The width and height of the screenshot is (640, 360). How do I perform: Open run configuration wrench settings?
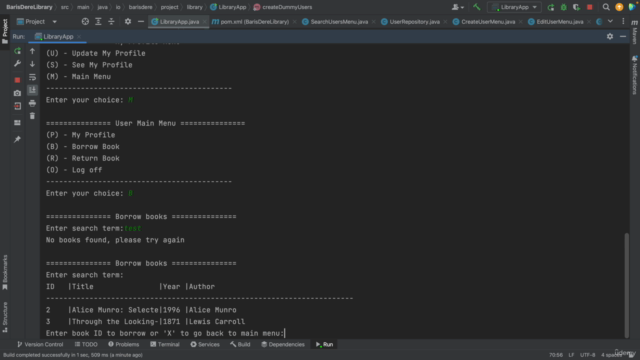pyautogui.click(x=17, y=64)
